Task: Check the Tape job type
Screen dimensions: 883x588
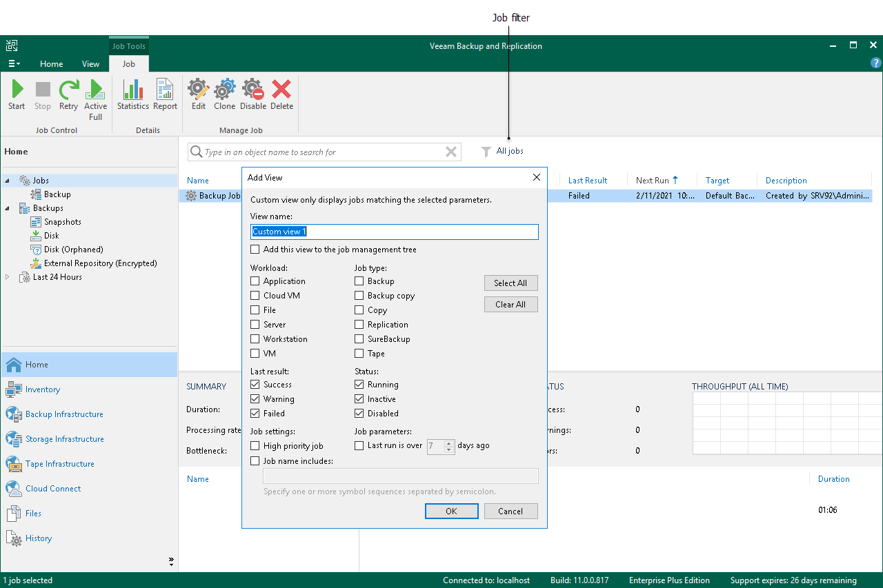Action: (359, 354)
